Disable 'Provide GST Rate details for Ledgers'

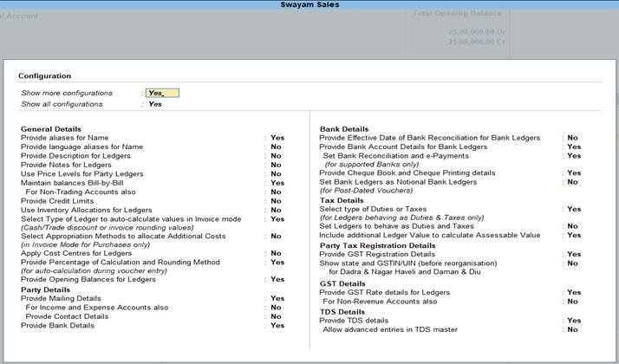573,293
